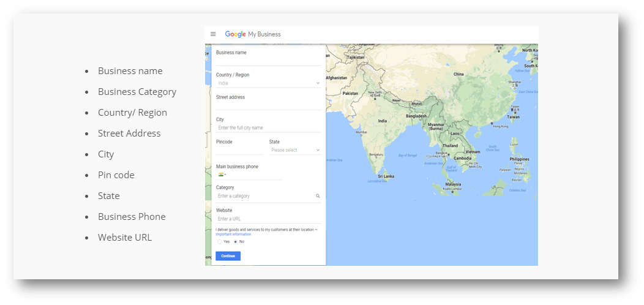Open the hamburger menu in the header
Image resolution: width=644 pixels, height=305 pixels.
(x=213, y=34)
